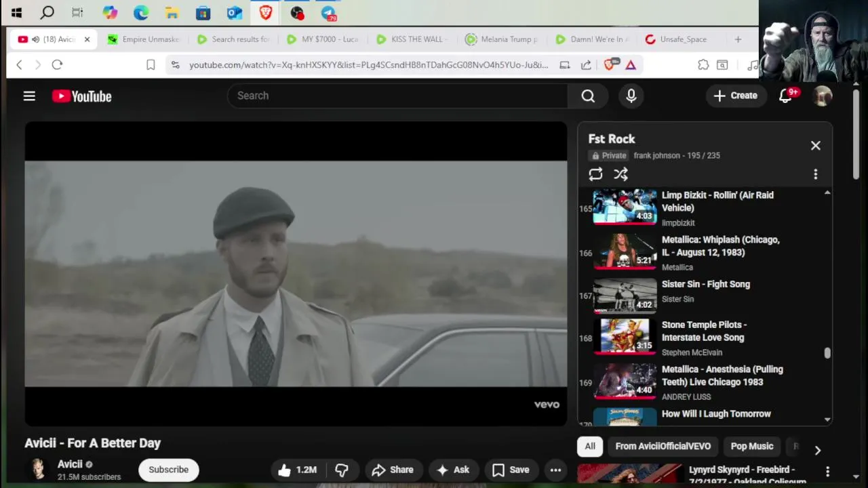868x488 pixels.
Task: Select the All filter chip
Action: (x=590, y=446)
